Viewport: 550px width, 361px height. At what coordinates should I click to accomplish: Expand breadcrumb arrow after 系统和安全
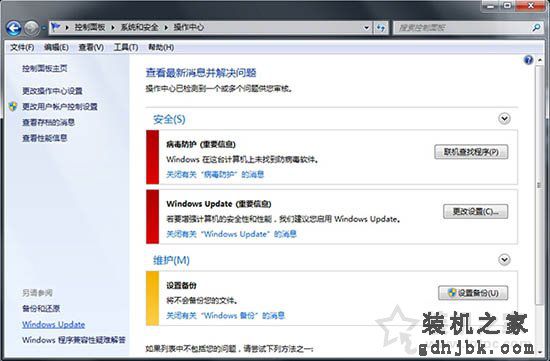(166, 27)
